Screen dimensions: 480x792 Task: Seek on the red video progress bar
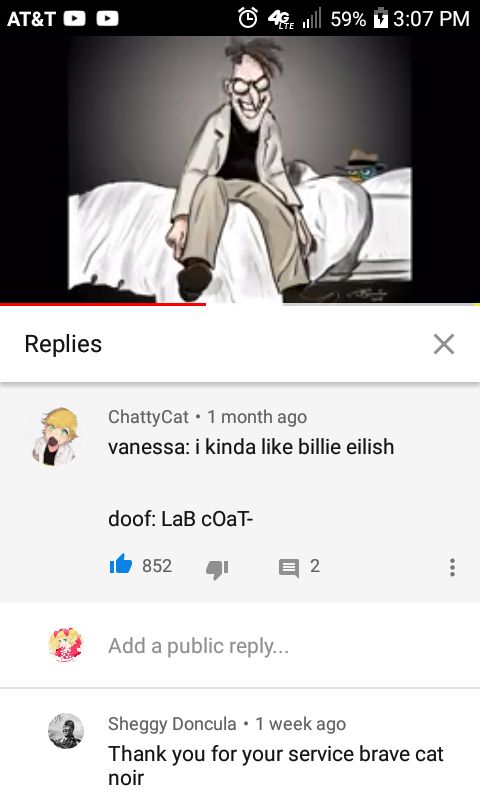tap(103, 304)
